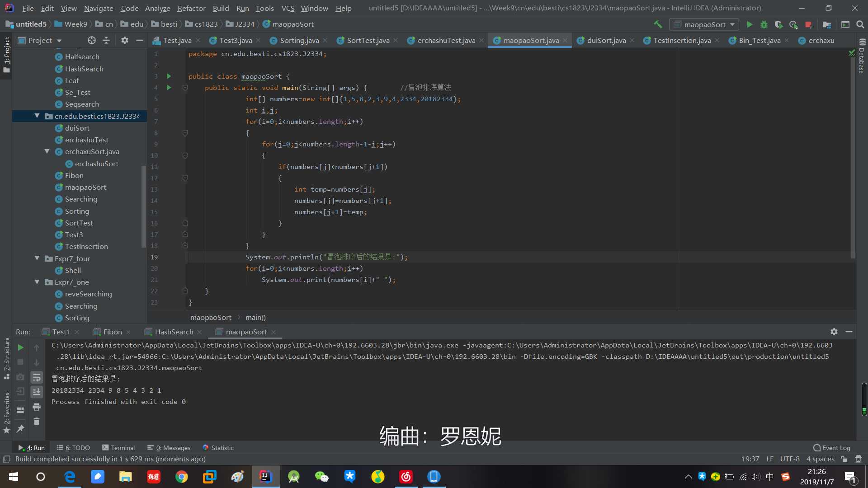
Task: Expand the Expr7_four package folder
Action: point(37,258)
